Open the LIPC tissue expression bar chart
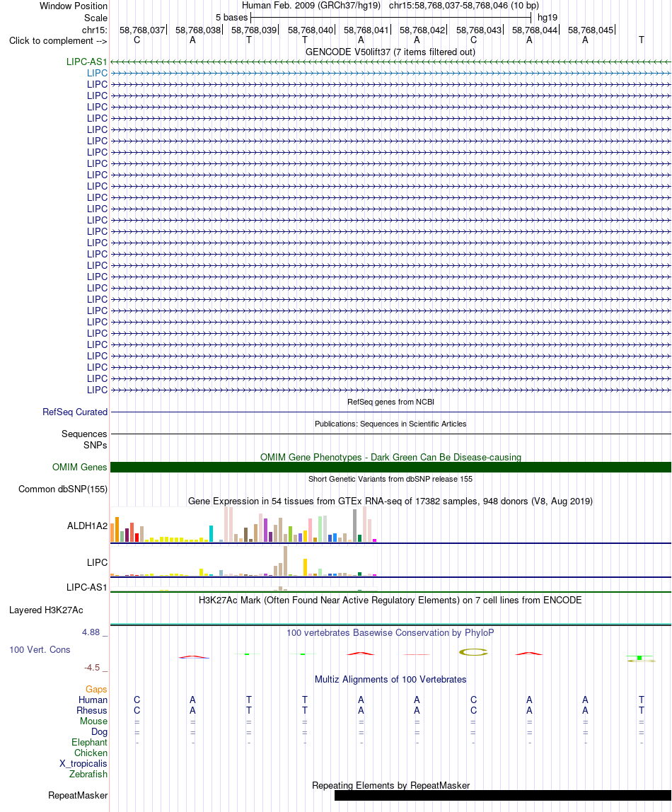Viewport: 672px width, 812px height. [243, 562]
